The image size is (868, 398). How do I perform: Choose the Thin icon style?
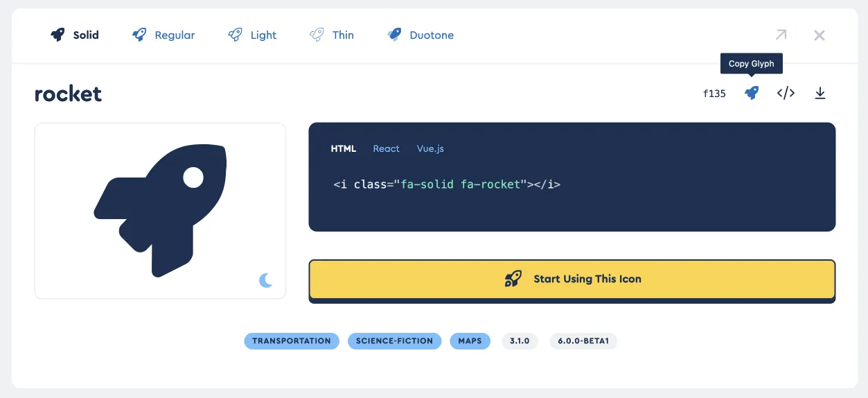click(332, 35)
